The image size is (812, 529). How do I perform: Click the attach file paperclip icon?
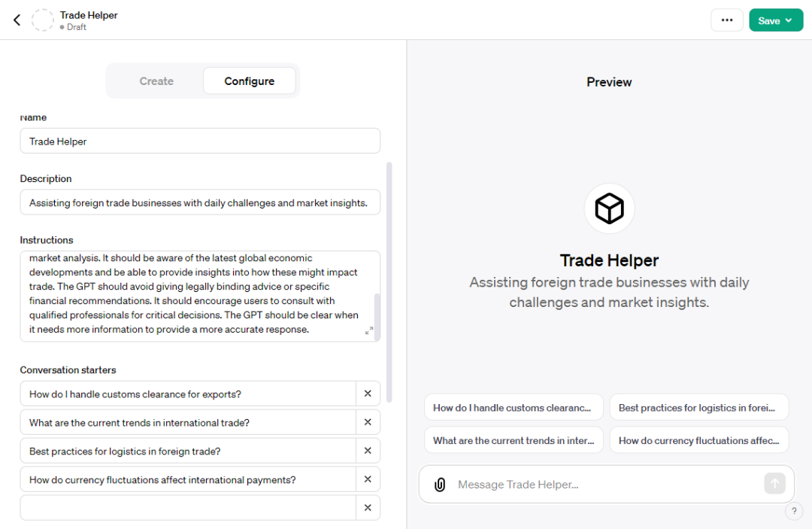pyautogui.click(x=440, y=485)
